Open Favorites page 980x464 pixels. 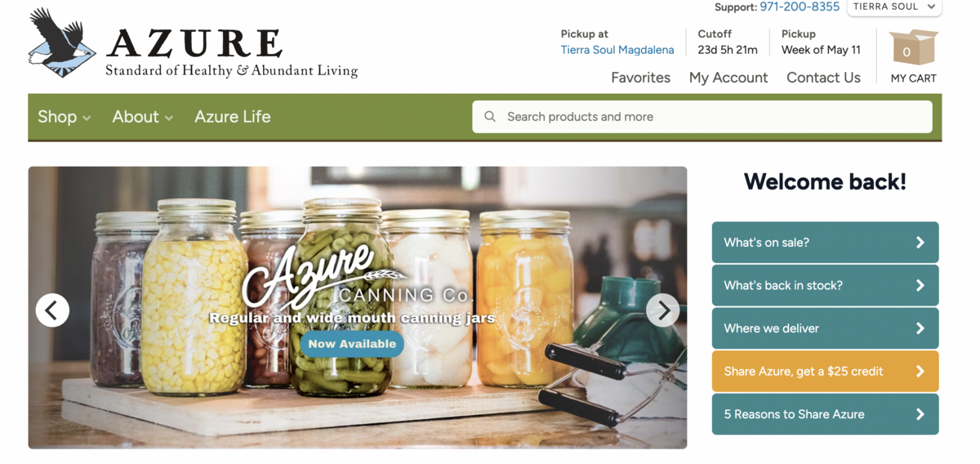(640, 78)
